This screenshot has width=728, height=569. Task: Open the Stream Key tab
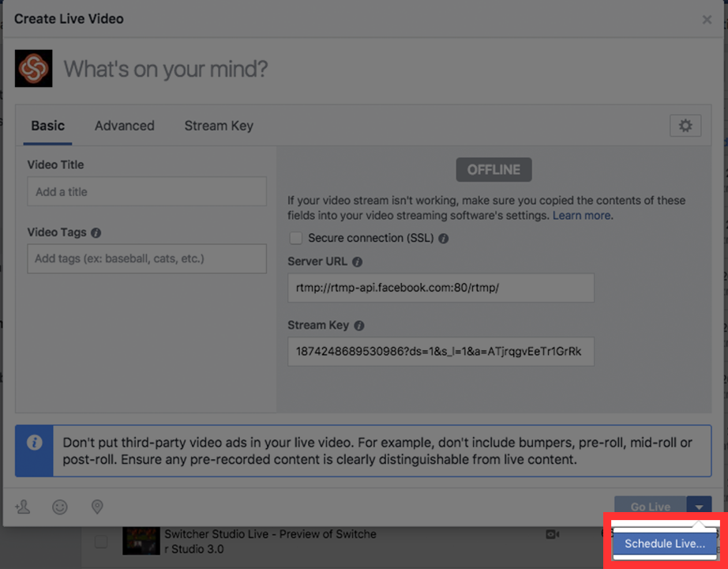tap(219, 126)
